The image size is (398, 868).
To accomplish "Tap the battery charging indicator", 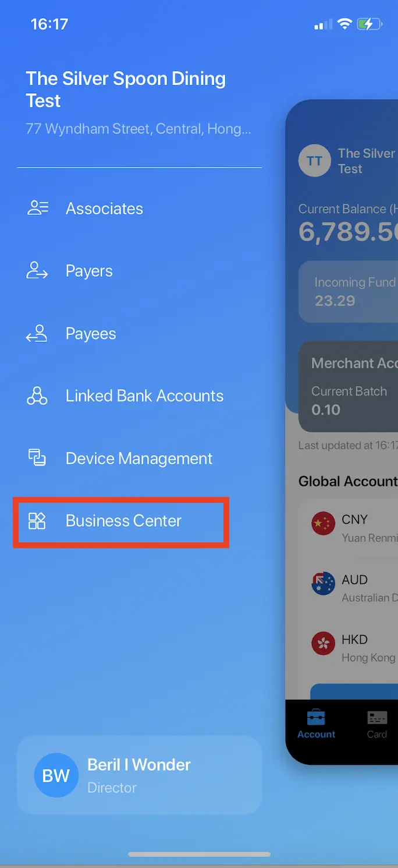I will click(x=369, y=24).
